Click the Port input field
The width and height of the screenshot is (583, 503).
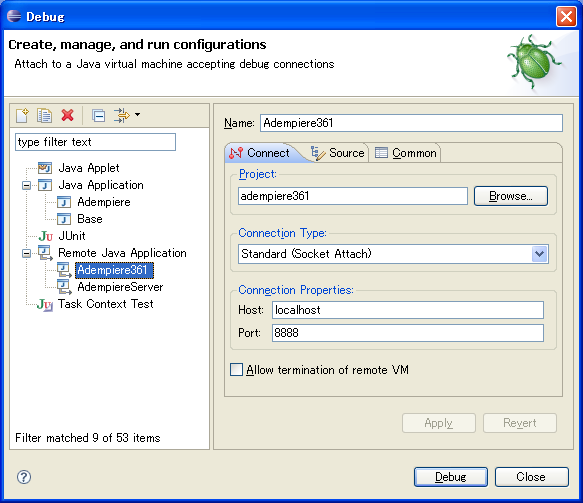(x=408, y=333)
